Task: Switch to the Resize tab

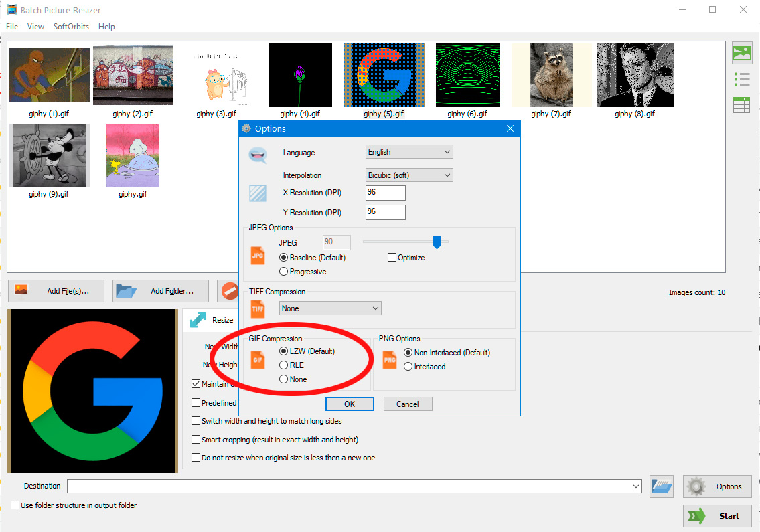Action: (210, 319)
